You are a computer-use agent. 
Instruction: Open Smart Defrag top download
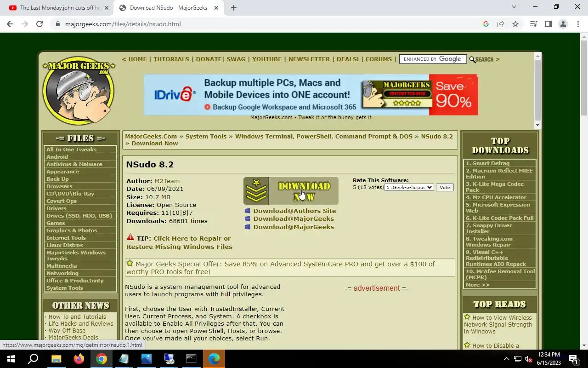(x=487, y=163)
